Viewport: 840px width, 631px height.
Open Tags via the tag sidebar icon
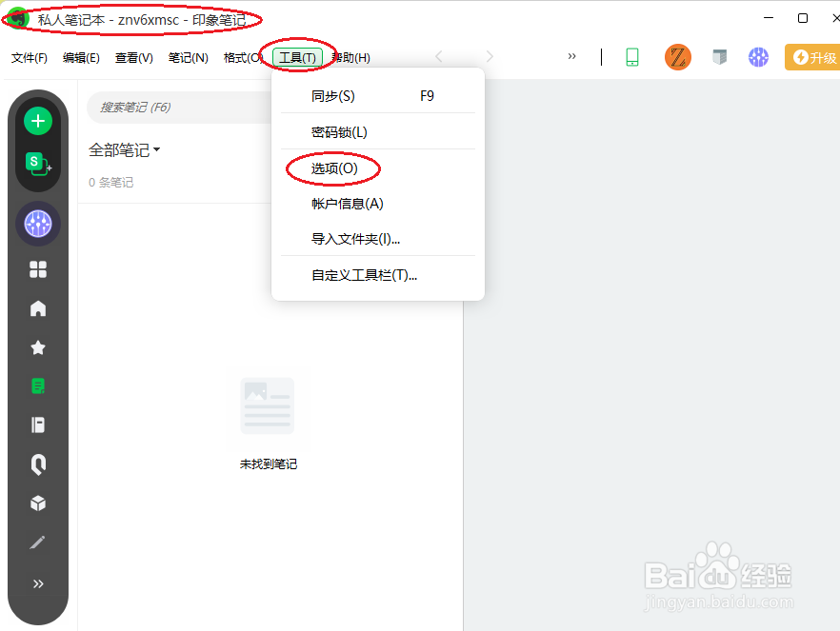[x=37, y=463]
